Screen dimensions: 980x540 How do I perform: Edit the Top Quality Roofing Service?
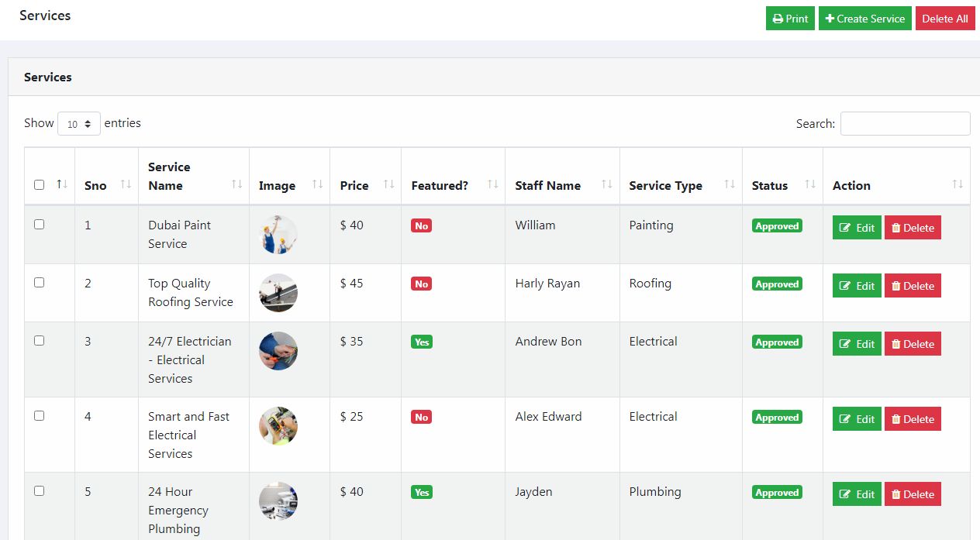(x=857, y=286)
